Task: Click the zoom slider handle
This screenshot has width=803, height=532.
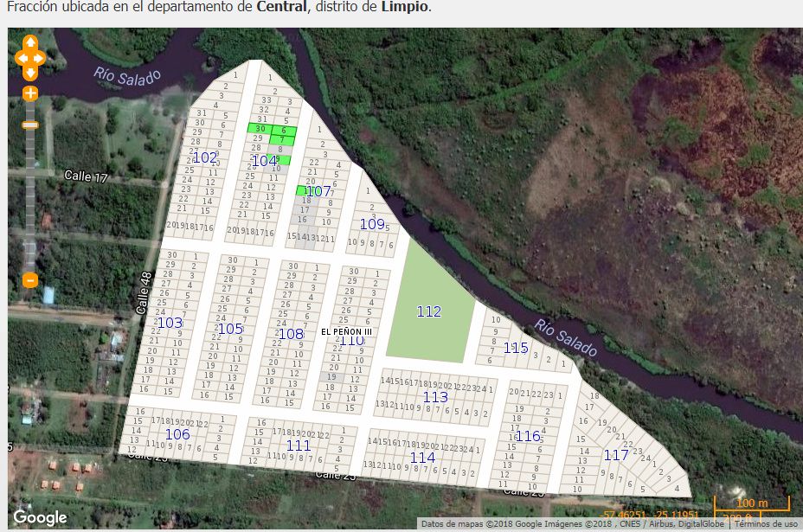Action: [x=30, y=125]
